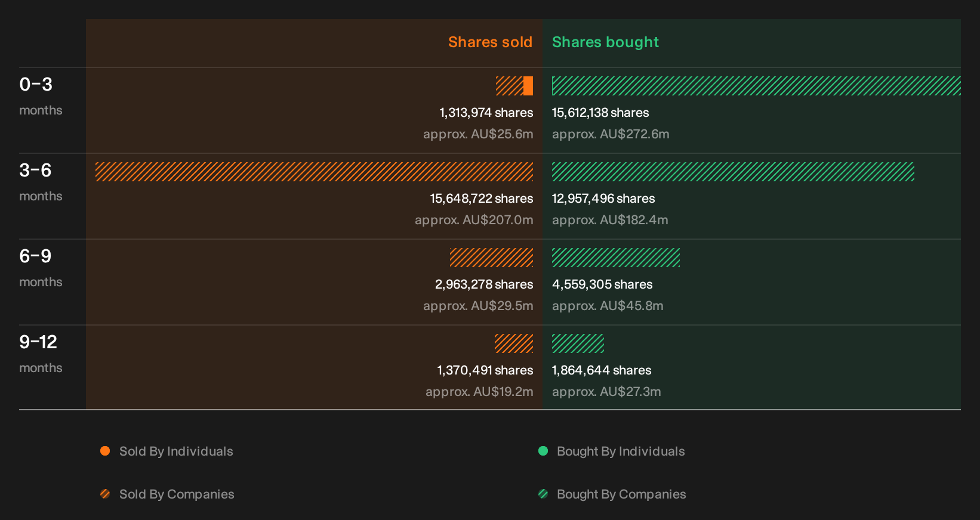Click the approx. AU$272.6m amount
Image resolution: width=980 pixels, height=520 pixels.
611,134
